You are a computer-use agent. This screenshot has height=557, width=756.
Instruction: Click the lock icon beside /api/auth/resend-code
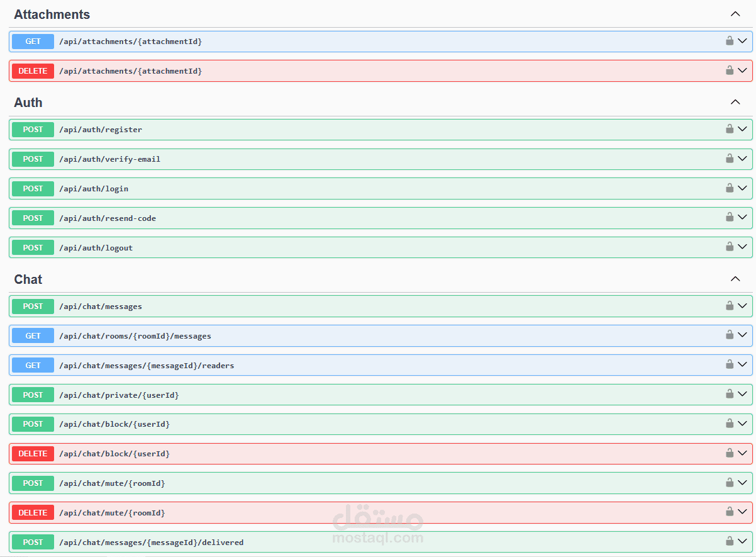click(x=730, y=218)
